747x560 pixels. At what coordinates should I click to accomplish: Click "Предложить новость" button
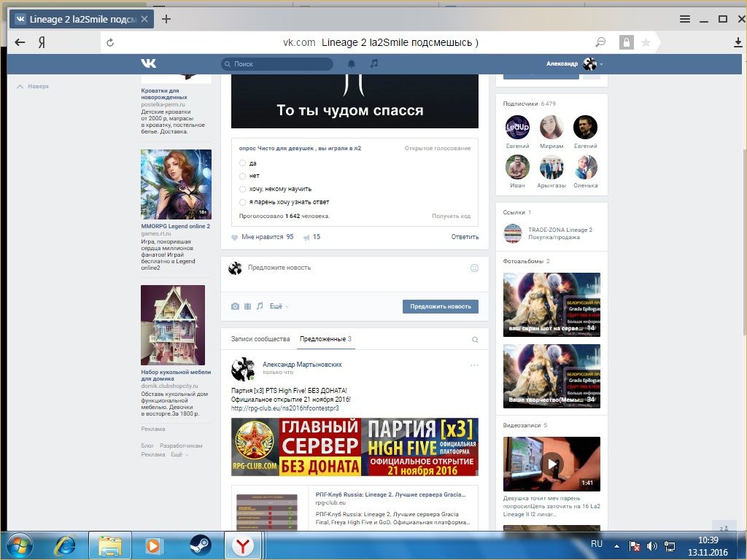[440, 306]
